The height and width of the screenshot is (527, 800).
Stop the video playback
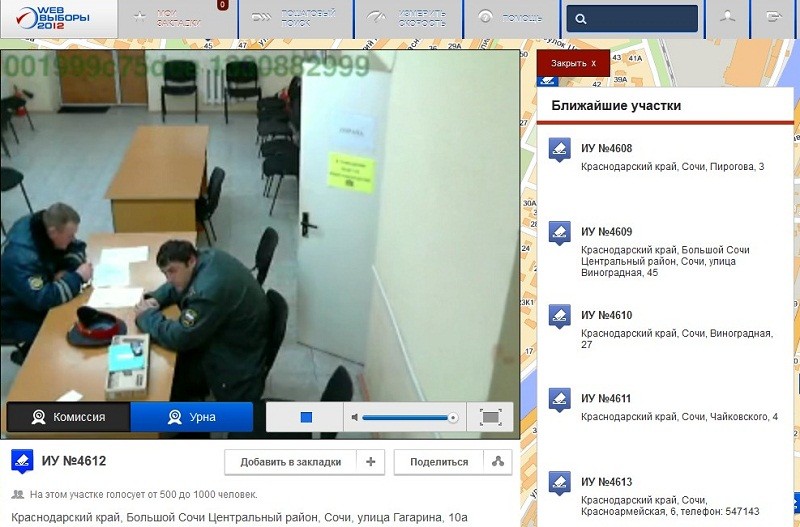tap(307, 417)
